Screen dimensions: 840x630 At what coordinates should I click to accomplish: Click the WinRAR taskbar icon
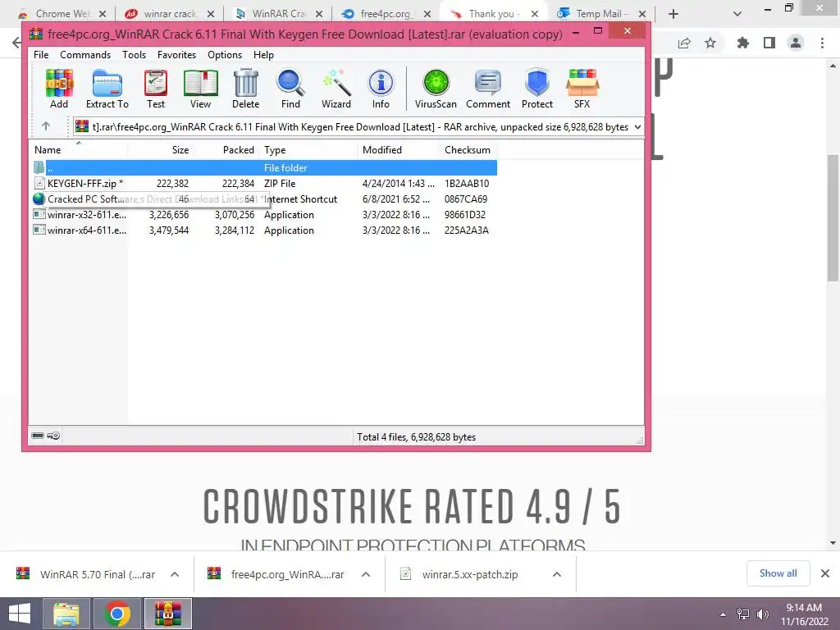168,614
